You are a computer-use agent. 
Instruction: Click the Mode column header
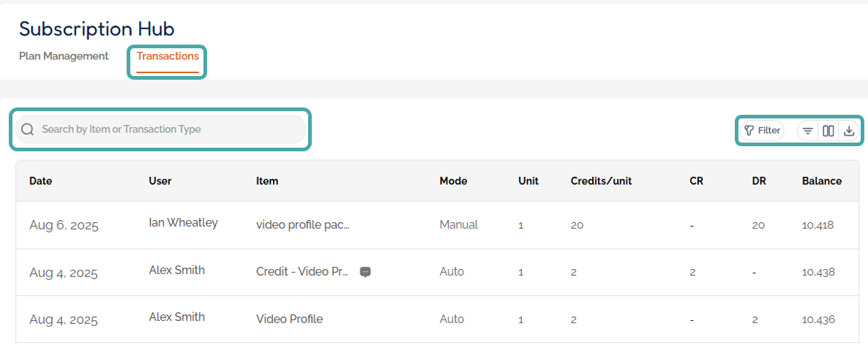point(453,181)
